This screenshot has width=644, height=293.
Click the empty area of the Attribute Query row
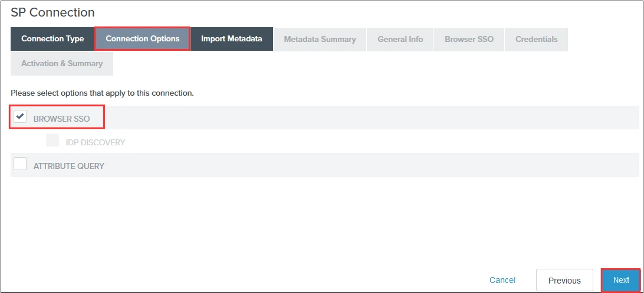[x=354, y=165]
